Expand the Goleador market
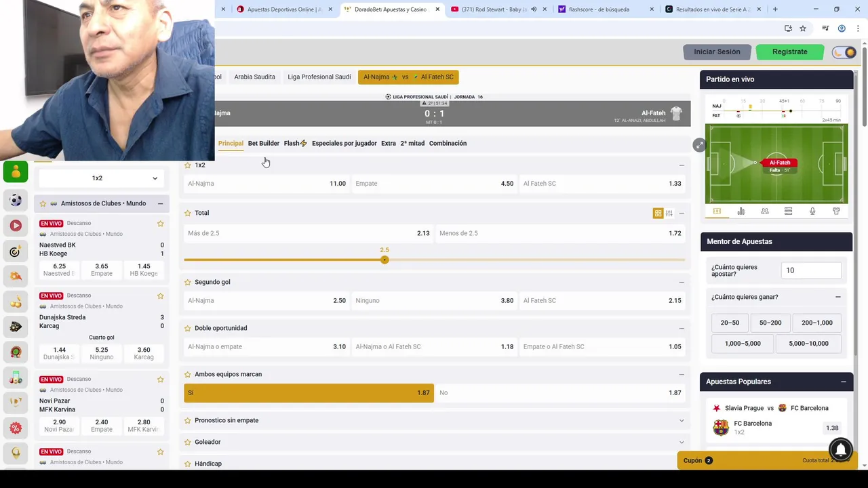Viewport: 868px width, 488px height. click(x=682, y=442)
